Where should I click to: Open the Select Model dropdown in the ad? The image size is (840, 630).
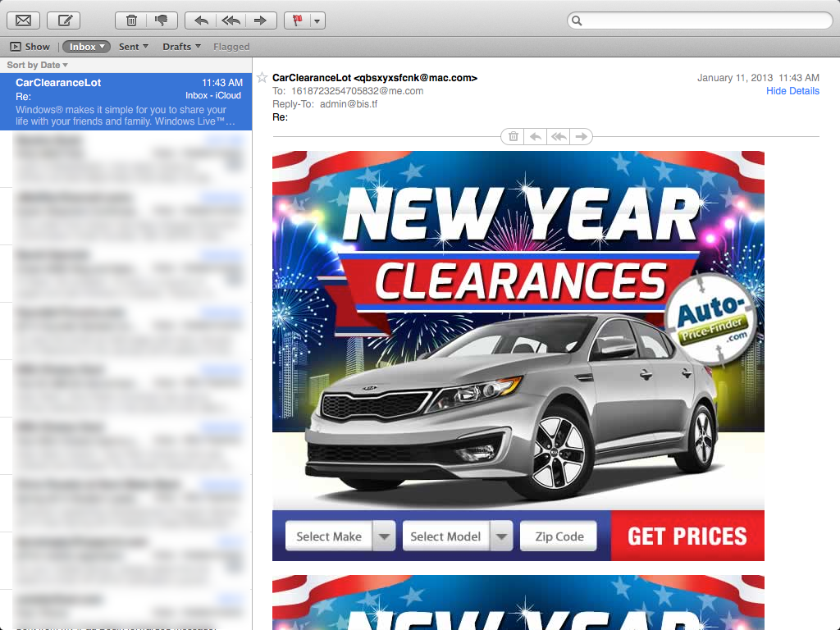458,536
